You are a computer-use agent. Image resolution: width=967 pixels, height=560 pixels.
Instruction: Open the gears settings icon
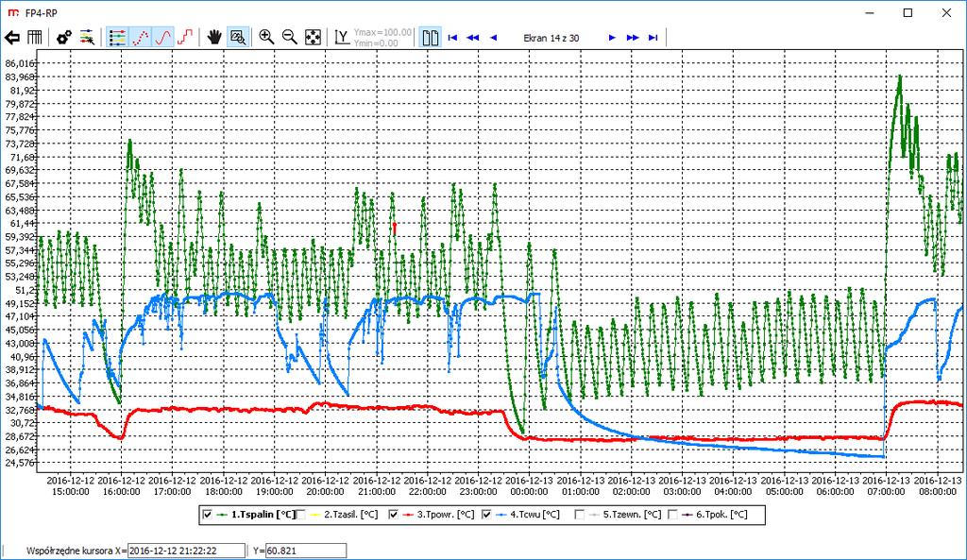point(64,38)
